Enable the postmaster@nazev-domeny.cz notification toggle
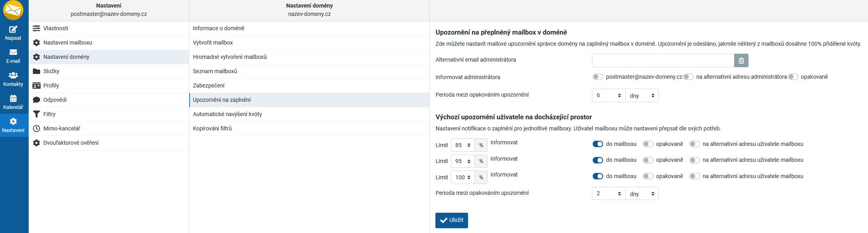Viewport: 868px width, 233px height. coord(598,77)
